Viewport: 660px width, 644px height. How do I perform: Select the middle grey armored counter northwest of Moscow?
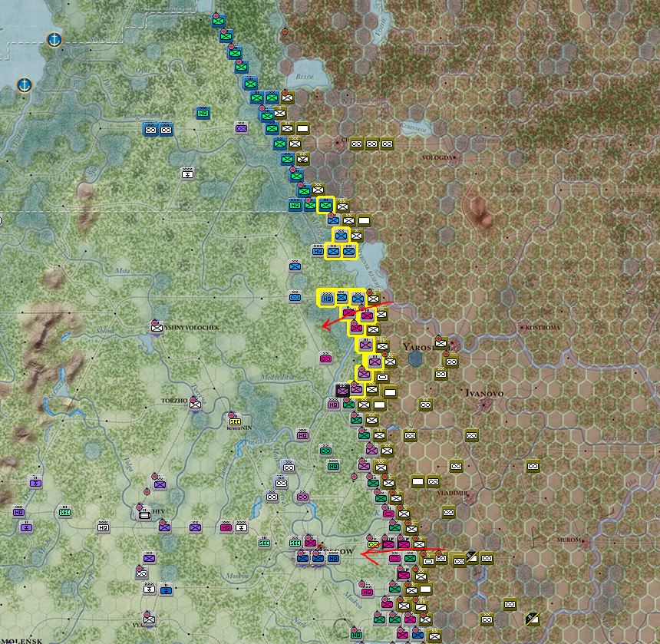(281, 482)
